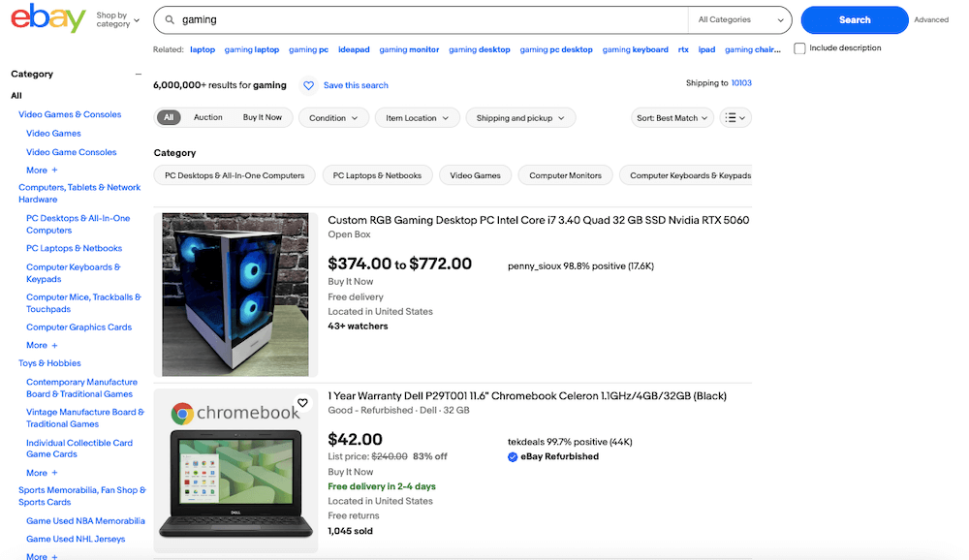Open the Video Games sidebar subcategory
The height and width of the screenshot is (560, 969).
[x=53, y=134]
